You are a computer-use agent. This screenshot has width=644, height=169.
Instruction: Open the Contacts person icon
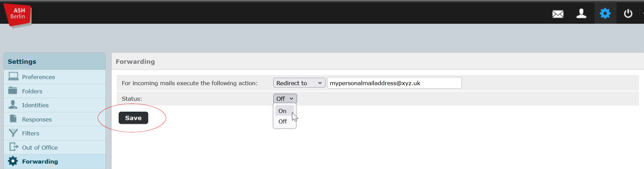pos(581,14)
